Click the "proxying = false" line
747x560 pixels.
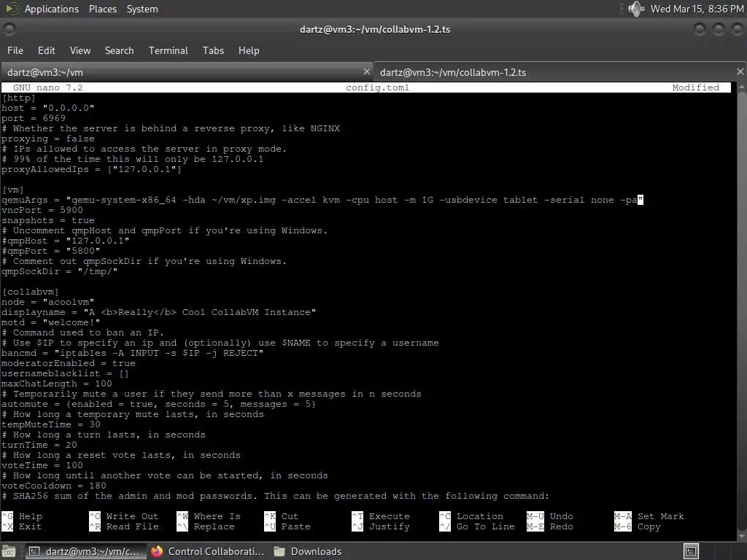pos(48,139)
